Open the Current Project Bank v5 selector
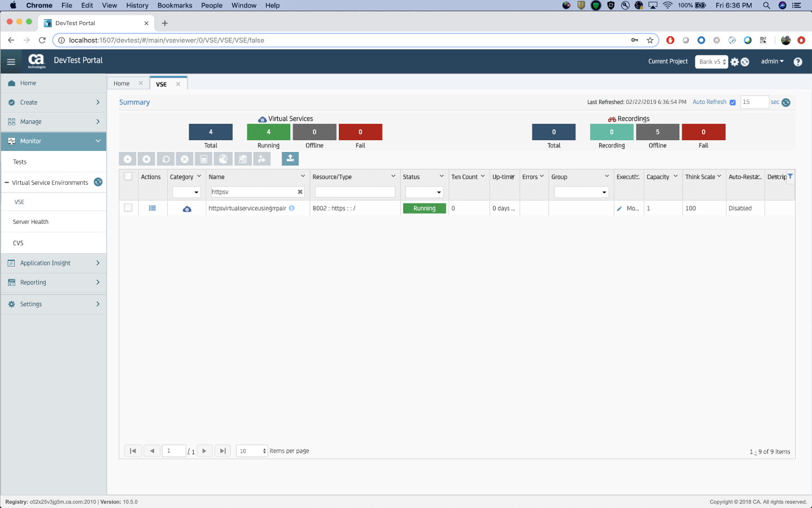Screen dimensions: 812x508 (711, 62)
